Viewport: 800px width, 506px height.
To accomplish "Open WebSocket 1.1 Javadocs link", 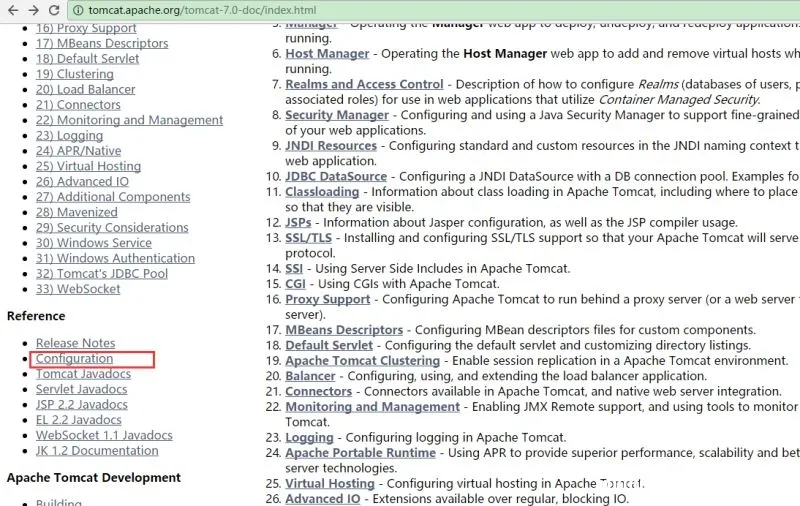I will (104, 435).
